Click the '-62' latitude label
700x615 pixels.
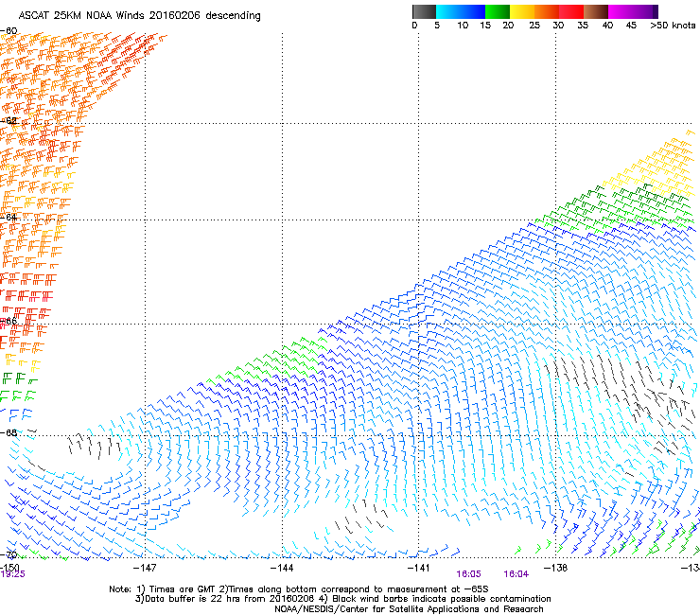coord(9,120)
